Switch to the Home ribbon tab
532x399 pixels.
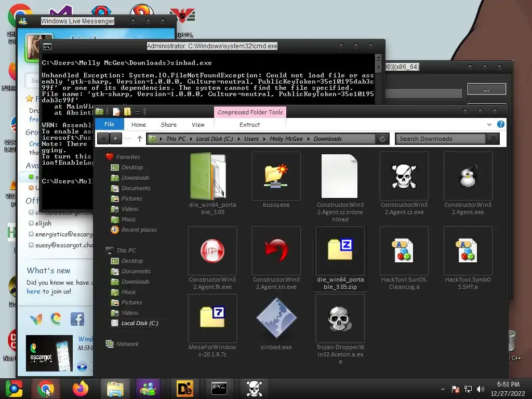pyautogui.click(x=139, y=125)
